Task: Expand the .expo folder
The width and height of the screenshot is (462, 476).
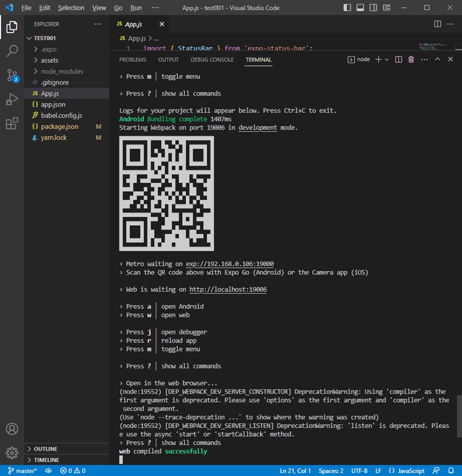Action: coord(66,49)
